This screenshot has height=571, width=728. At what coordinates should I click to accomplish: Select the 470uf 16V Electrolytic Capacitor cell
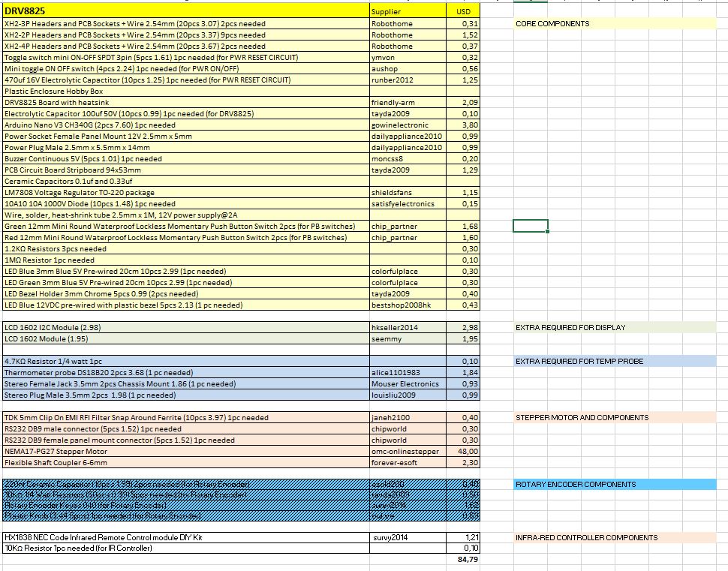186,80
